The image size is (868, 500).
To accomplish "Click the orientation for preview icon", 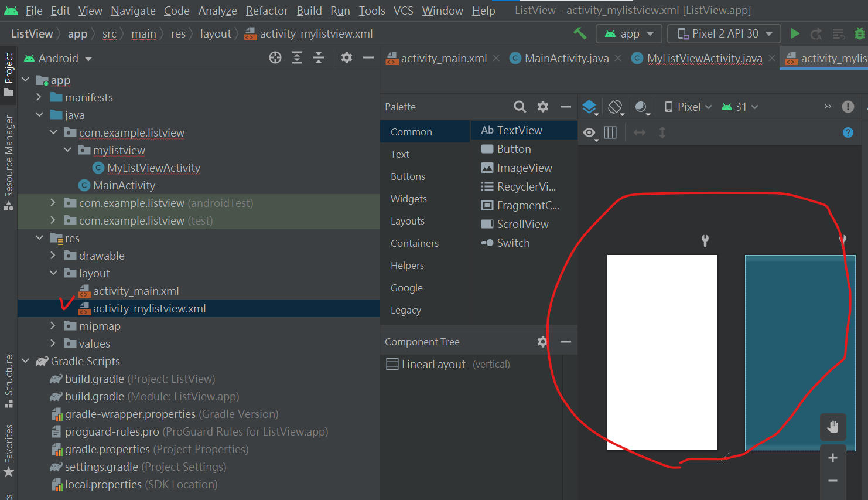I will [x=616, y=107].
